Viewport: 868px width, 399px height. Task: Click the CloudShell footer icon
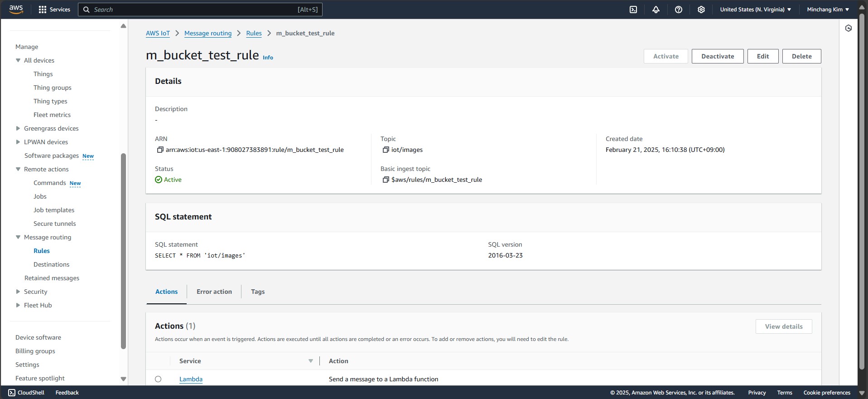[x=12, y=393]
